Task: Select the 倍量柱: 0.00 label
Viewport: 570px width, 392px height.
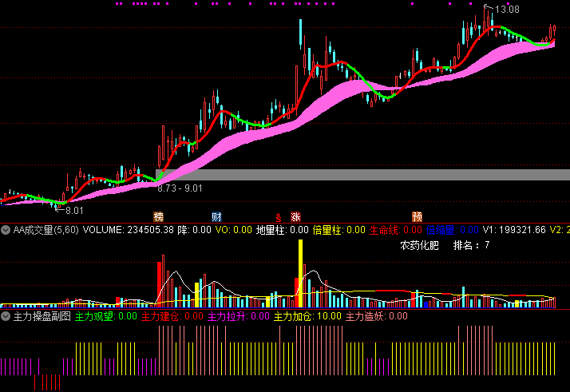Action: [x=338, y=230]
